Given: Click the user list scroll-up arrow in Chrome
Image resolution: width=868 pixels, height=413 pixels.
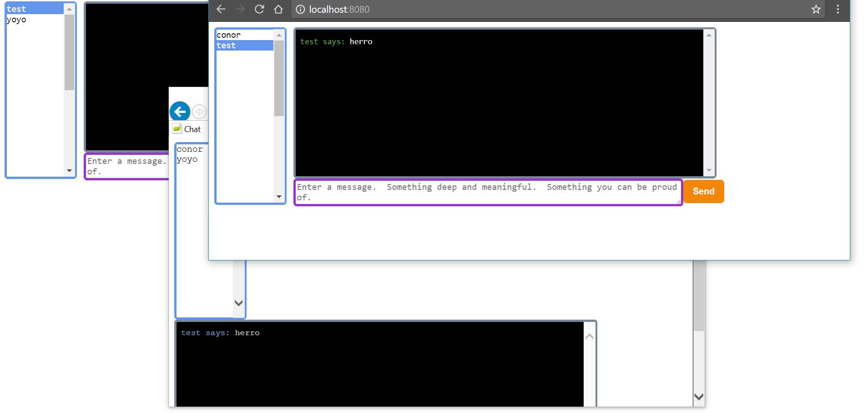Looking at the screenshot, I should click(279, 35).
